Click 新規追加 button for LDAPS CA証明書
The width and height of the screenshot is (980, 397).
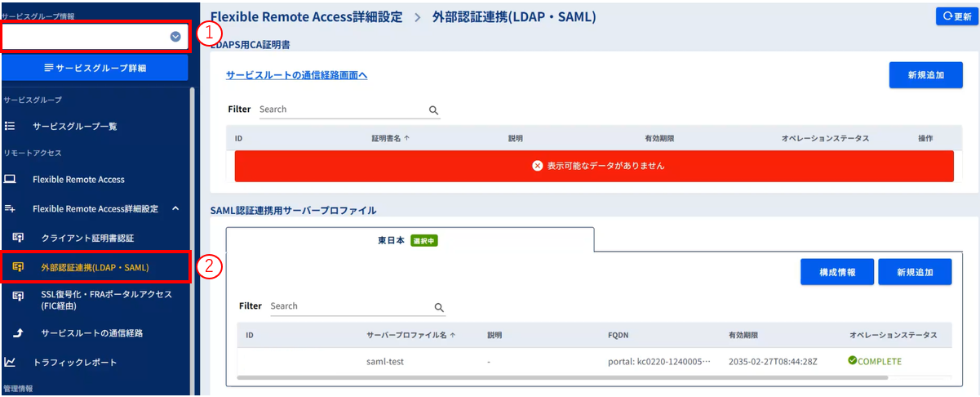point(925,75)
